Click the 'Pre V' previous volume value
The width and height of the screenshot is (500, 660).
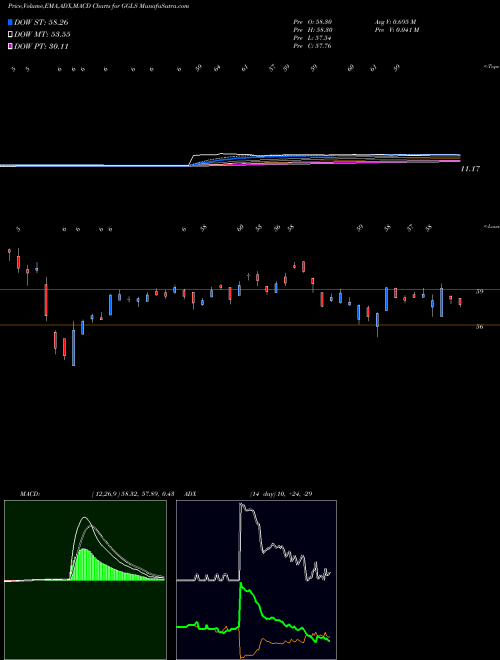(x=396, y=30)
